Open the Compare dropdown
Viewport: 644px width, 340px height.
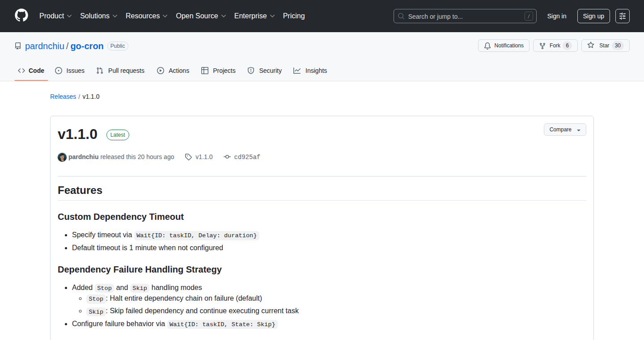pyautogui.click(x=565, y=130)
